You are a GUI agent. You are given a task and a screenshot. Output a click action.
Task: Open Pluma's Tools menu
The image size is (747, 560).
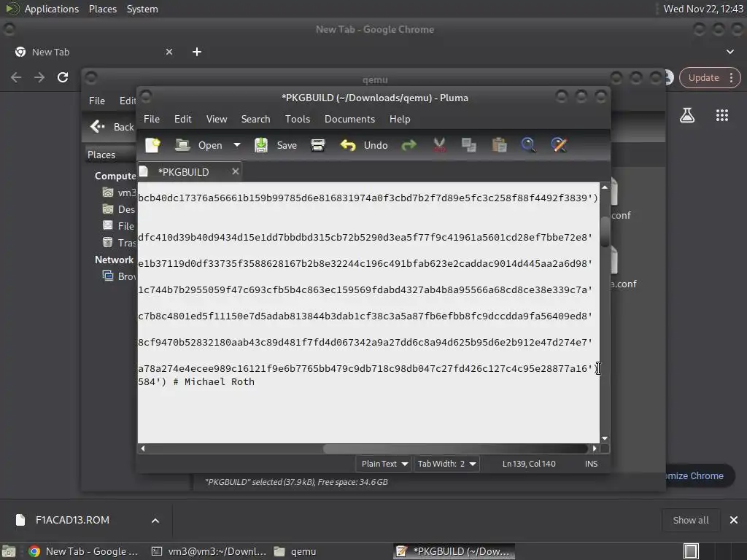click(298, 119)
